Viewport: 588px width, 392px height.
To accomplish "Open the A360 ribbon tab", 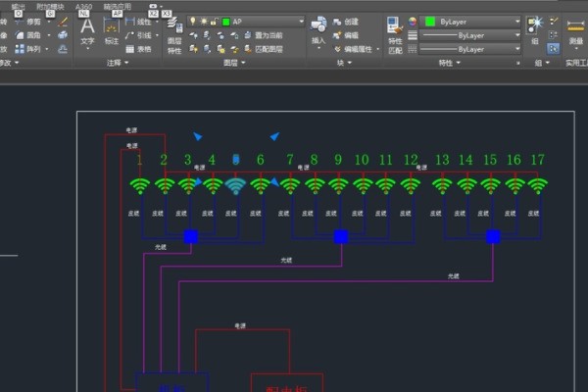I will tap(83, 5).
